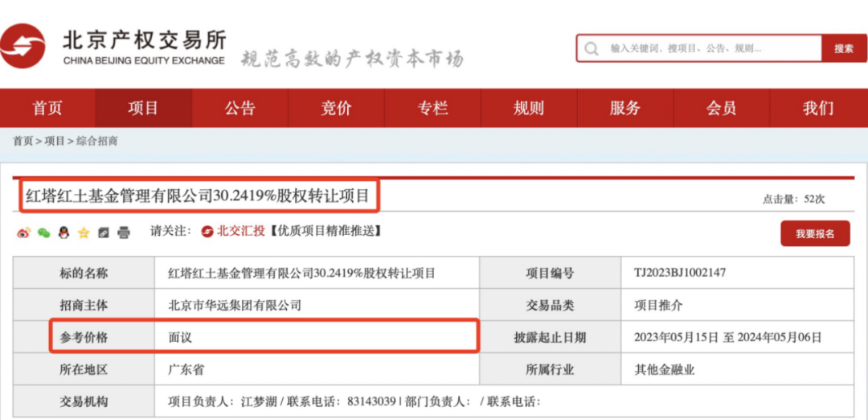Click the 点击量: 52次 counter
Screen dimensions: 868x420
793,200
